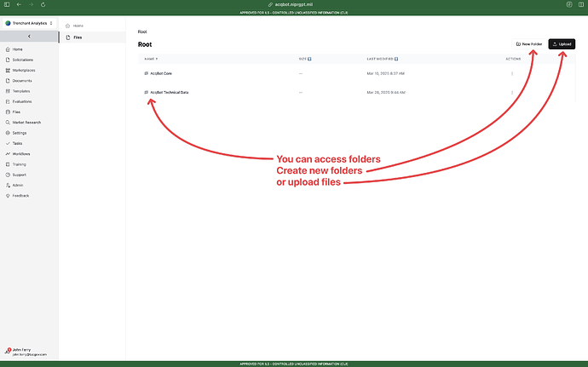Open the AcqBot Core folder name
This screenshot has width=588, height=367.
[x=161, y=73]
